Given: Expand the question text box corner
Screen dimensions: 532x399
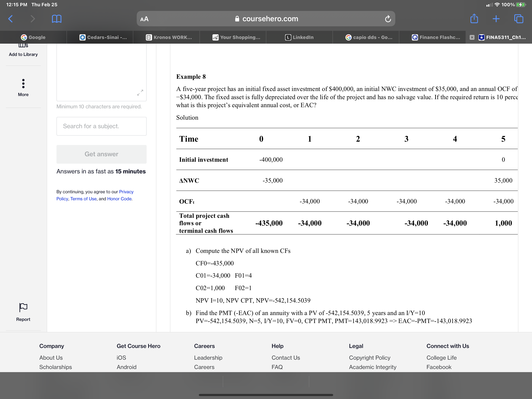Looking at the screenshot, I should 140,93.
